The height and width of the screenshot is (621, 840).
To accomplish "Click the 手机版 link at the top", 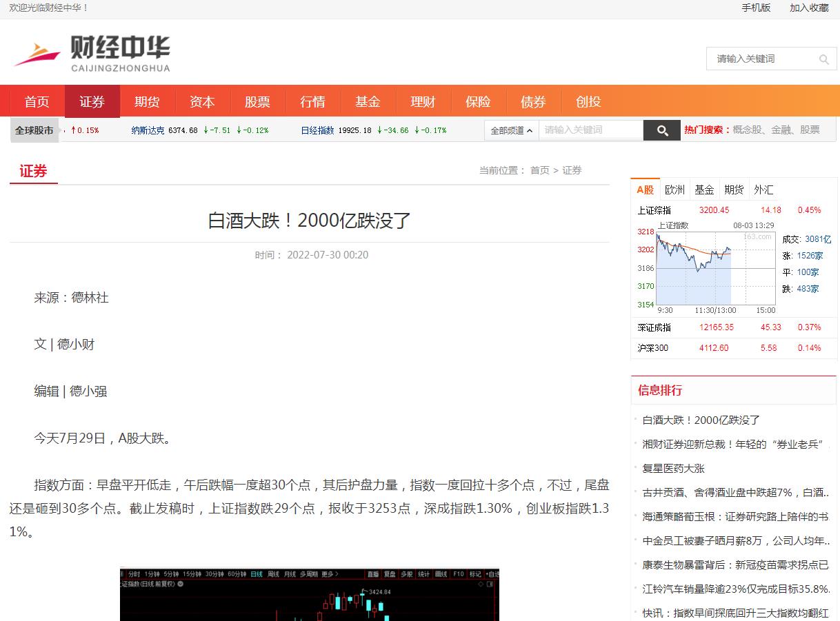I will [756, 8].
